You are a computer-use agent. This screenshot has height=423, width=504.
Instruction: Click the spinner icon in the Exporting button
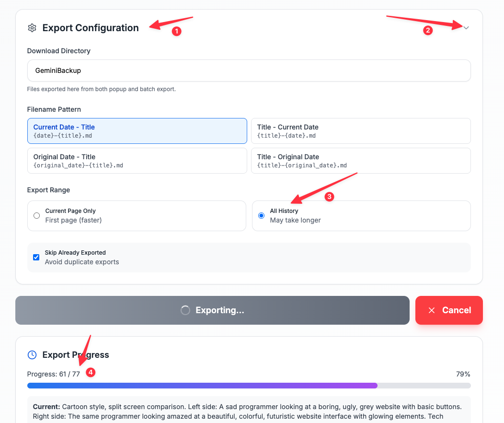tap(185, 310)
